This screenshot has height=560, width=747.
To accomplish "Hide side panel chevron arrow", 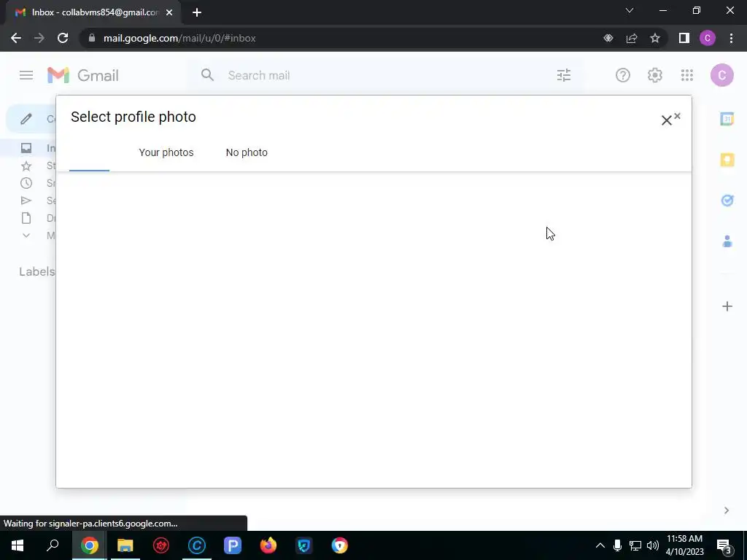I will tap(726, 510).
